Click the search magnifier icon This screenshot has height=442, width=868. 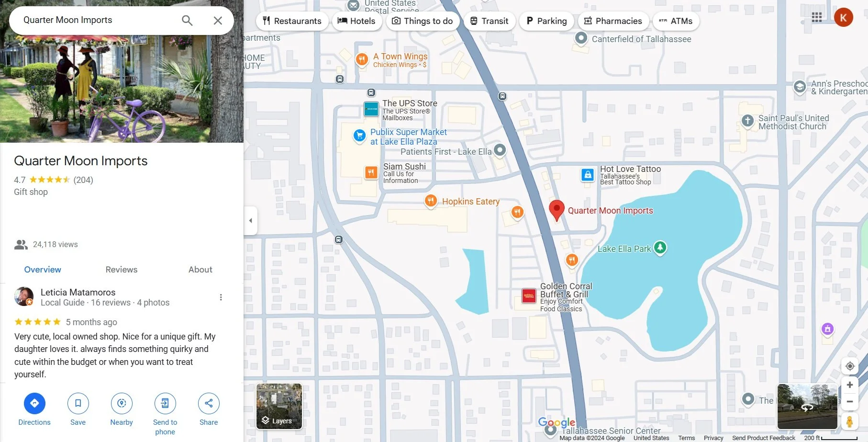click(187, 20)
